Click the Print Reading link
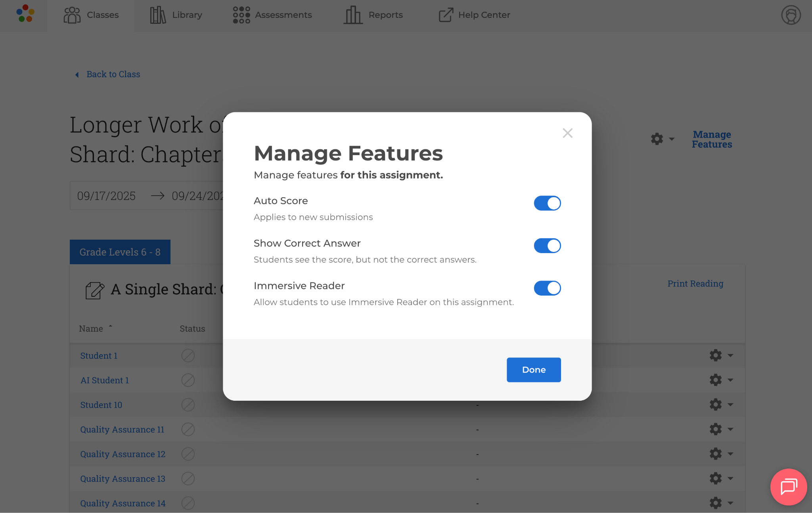812x513 pixels. [x=695, y=284]
